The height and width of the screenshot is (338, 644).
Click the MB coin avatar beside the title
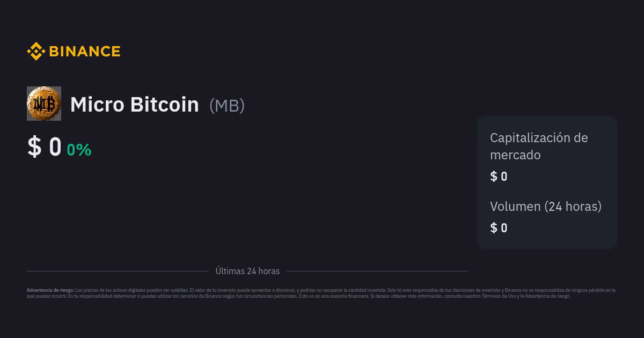tap(44, 103)
